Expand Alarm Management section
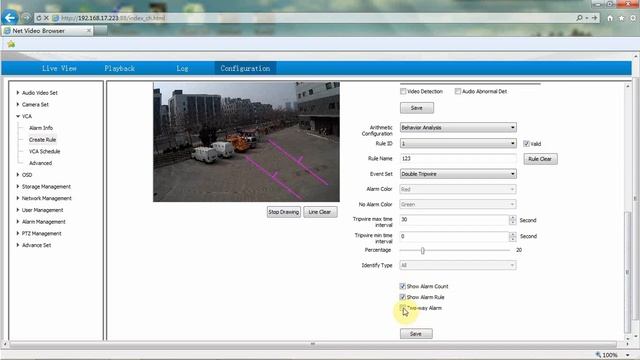Viewport: 640px width, 360px height. tap(44, 222)
